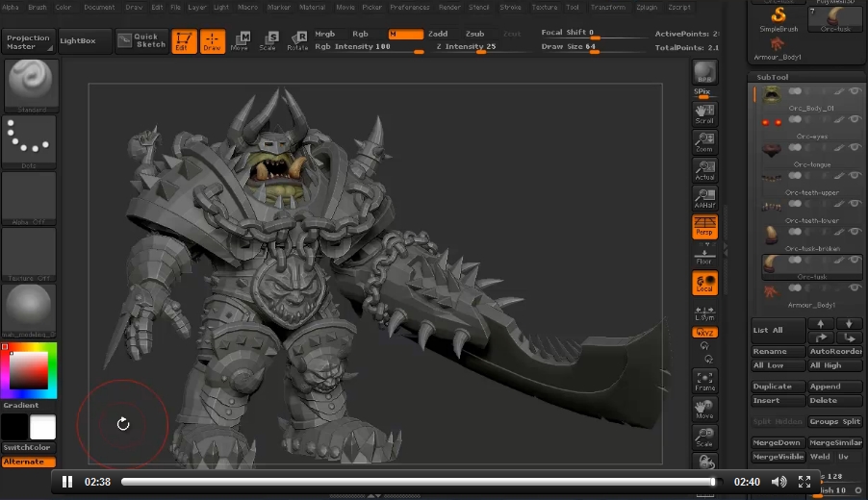The image size is (868, 500).
Task: Adjust the Draw Size slider
Action: coord(594,47)
